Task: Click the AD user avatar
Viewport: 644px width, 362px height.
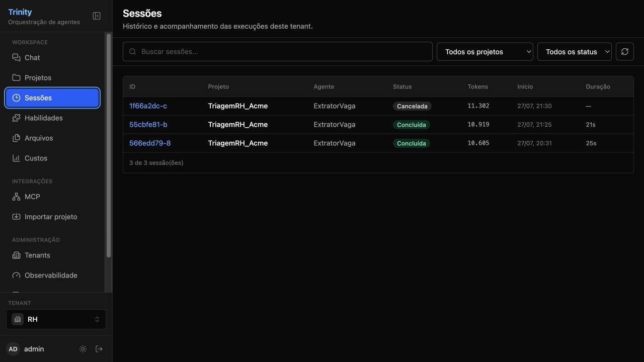Action: pyautogui.click(x=13, y=349)
